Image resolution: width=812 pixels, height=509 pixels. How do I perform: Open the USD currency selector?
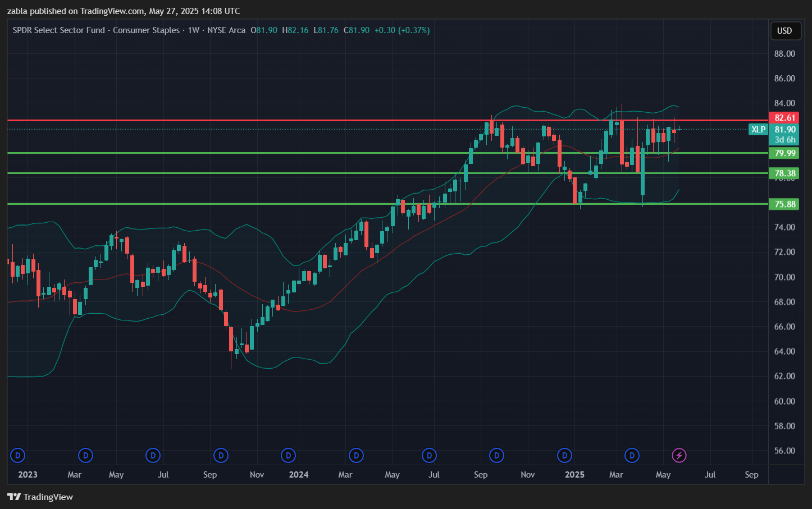tap(784, 31)
